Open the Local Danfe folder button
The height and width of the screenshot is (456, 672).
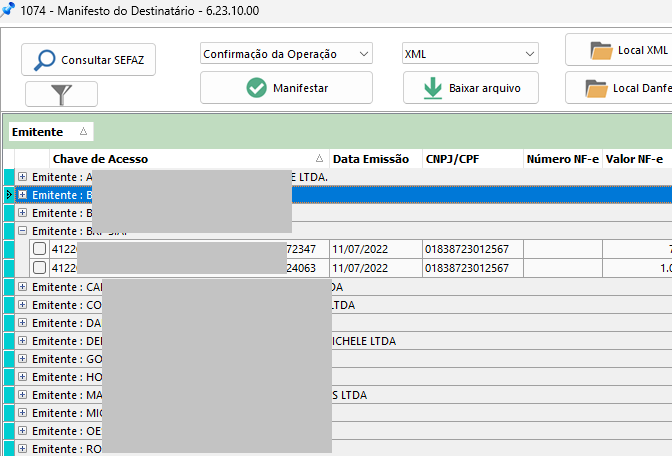pyautogui.click(x=619, y=88)
